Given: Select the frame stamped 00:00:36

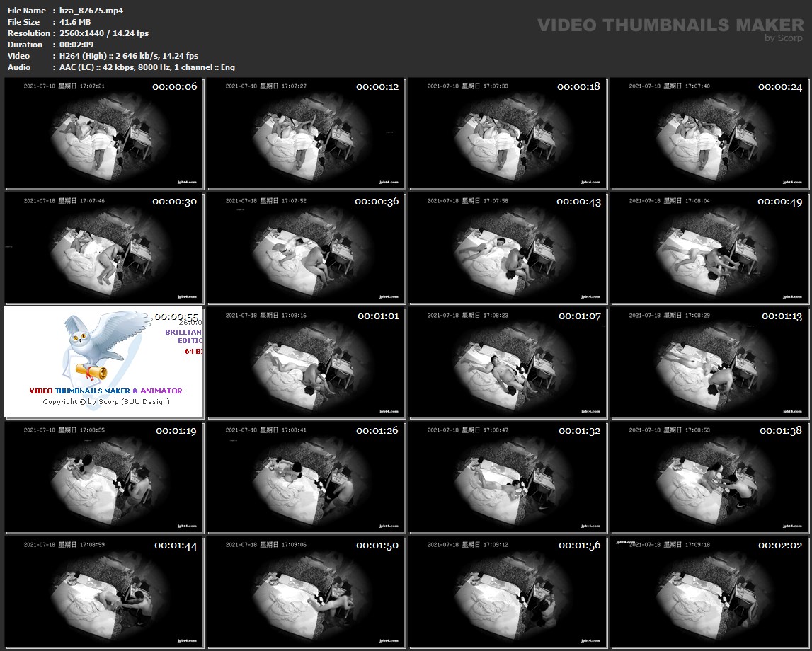Looking at the screenshot, I should tap(306, 248).
